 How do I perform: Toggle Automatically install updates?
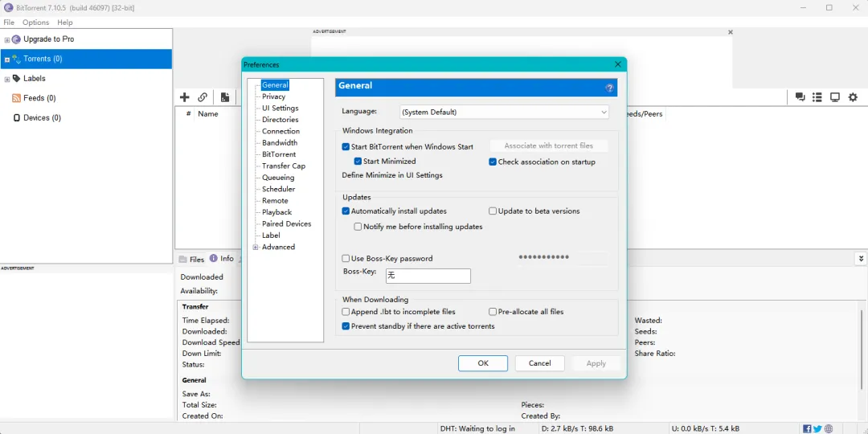coord(346,211)
